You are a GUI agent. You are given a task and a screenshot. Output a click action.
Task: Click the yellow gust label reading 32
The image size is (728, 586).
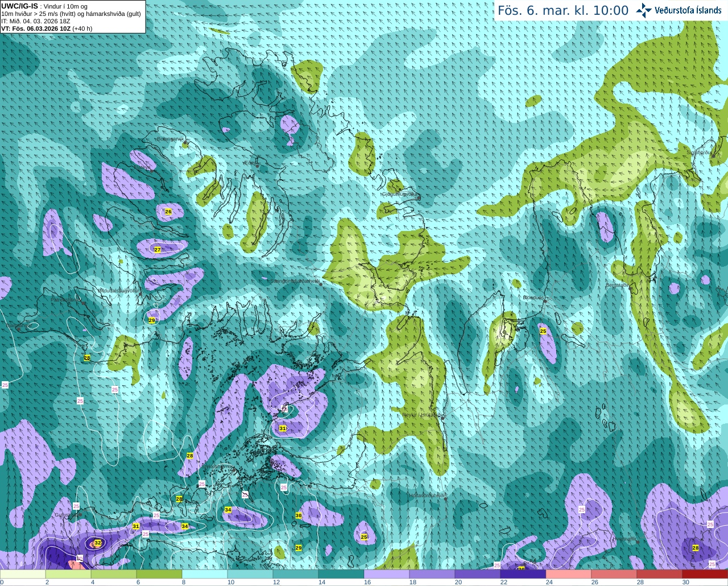click(x=98, y=543)
